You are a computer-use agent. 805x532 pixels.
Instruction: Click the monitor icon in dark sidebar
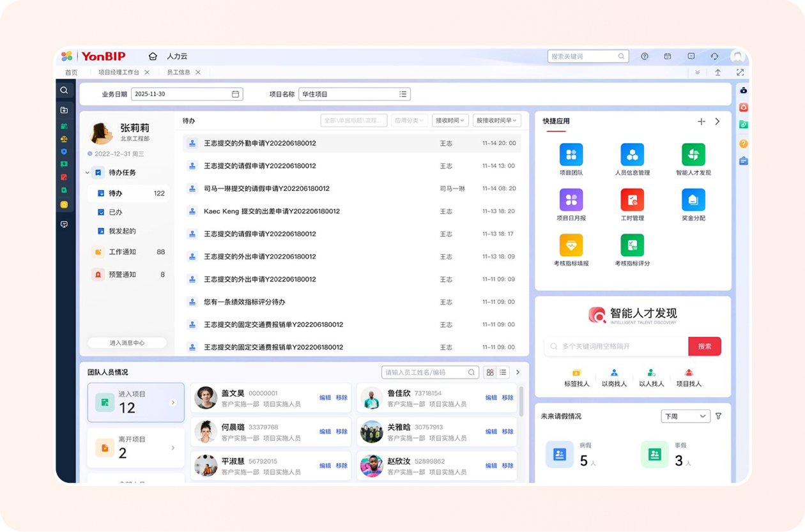64,224
